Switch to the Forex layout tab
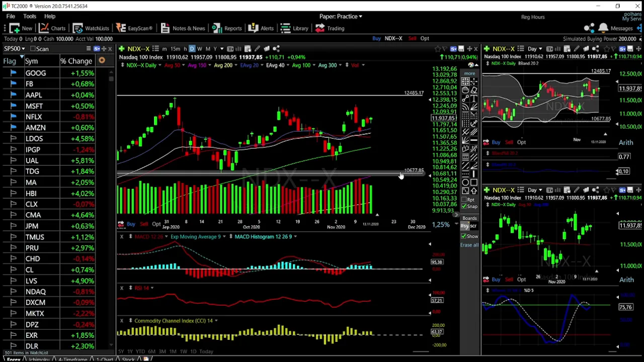The image size is (644, 362). tap(14, 359)
